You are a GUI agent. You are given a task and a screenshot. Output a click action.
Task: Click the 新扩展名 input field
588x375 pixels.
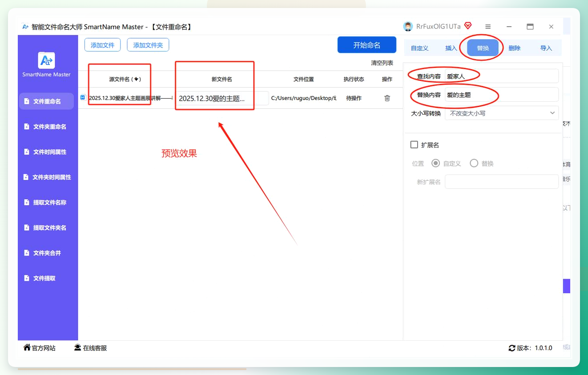[502, 182]
